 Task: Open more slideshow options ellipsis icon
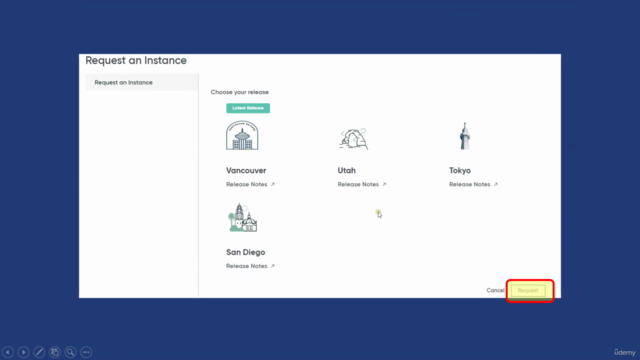coord(86,352)
